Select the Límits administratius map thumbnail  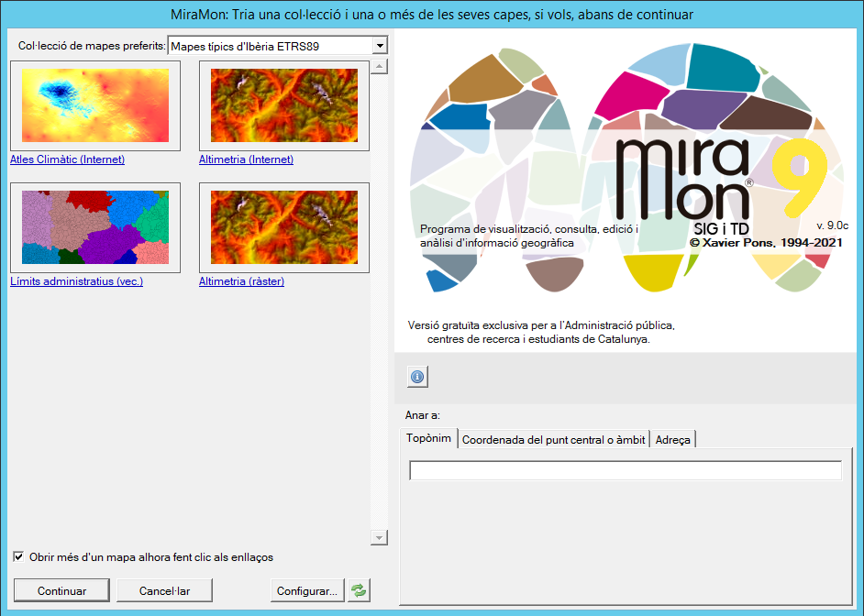(x=95, y=227)
